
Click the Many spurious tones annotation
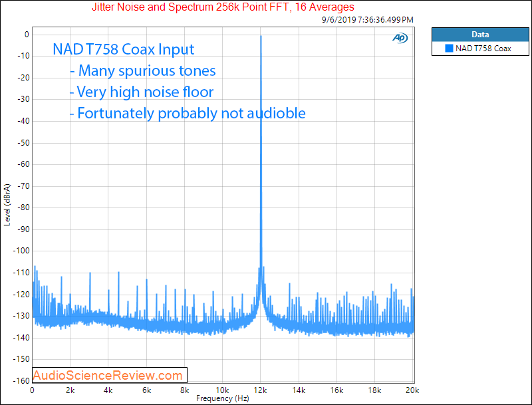pyautogui.click(x=143, y=70)
